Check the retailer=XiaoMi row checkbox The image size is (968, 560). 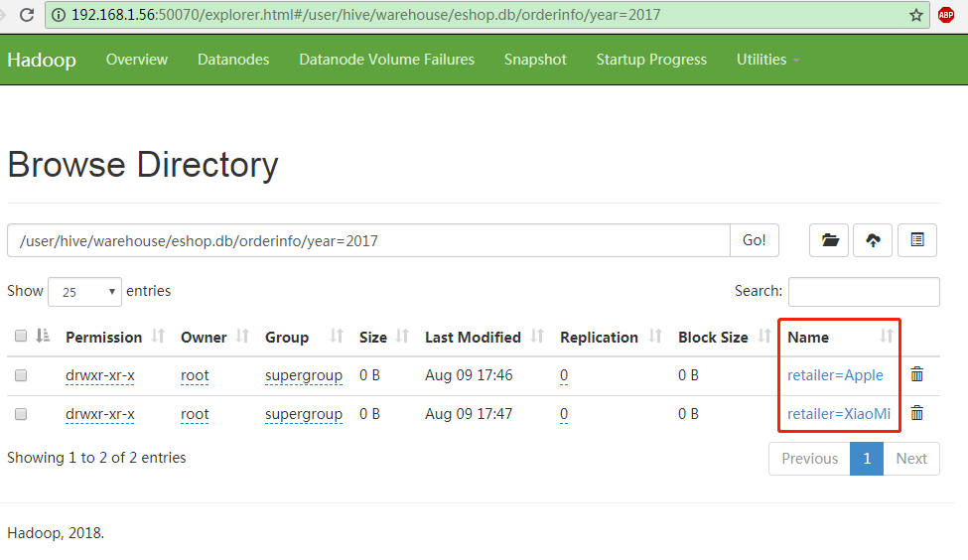click(x=21, y=414)
